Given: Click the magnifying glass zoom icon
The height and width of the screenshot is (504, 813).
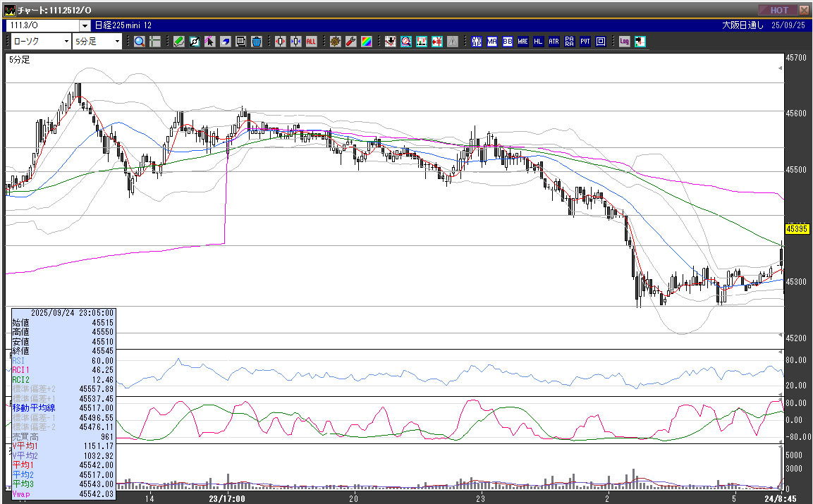Looking at the screenshot, I should pos(140,42).
